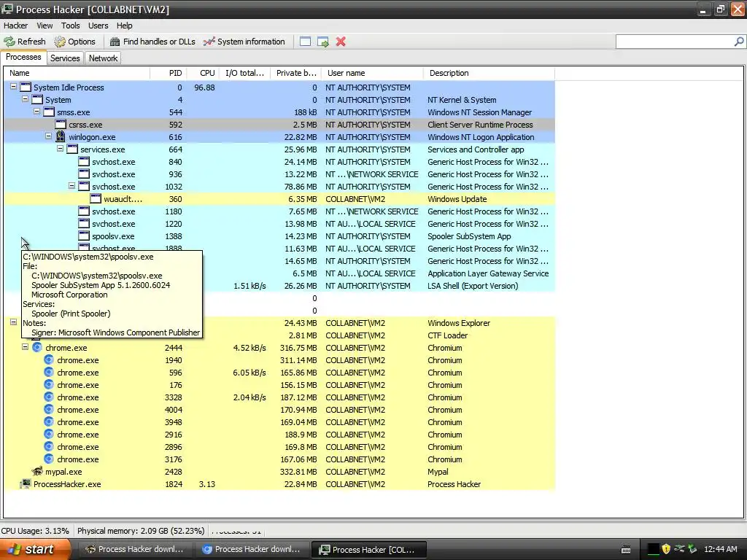Click the chrome.exe PID 2444 icon
Image resolution: width=747 pixels, height=560 pixels.
point(37,347)
